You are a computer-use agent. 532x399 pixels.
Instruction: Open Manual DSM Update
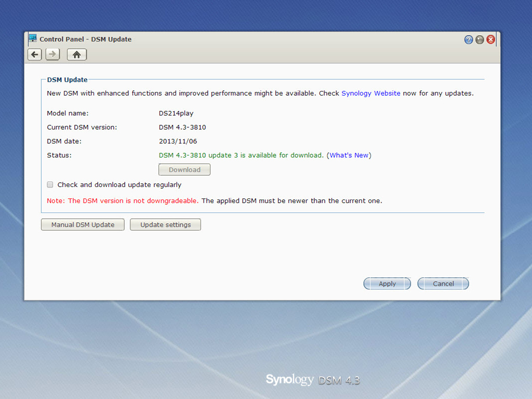(83, 224)
